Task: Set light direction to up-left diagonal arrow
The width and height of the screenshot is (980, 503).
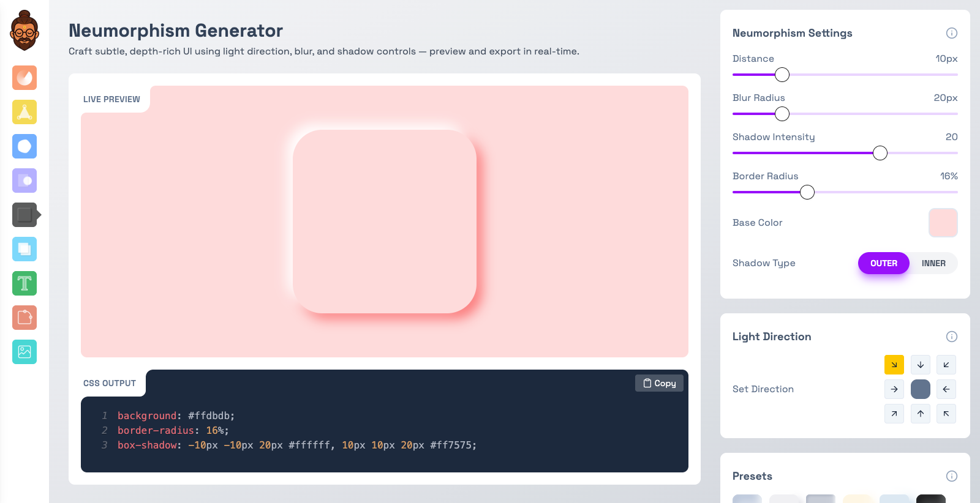Action: pos(946,414)
